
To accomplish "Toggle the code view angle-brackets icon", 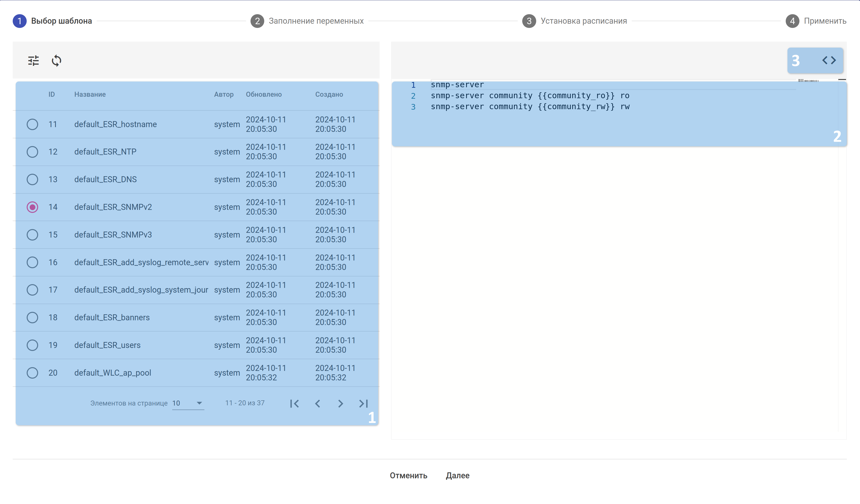I will point(829,60).
